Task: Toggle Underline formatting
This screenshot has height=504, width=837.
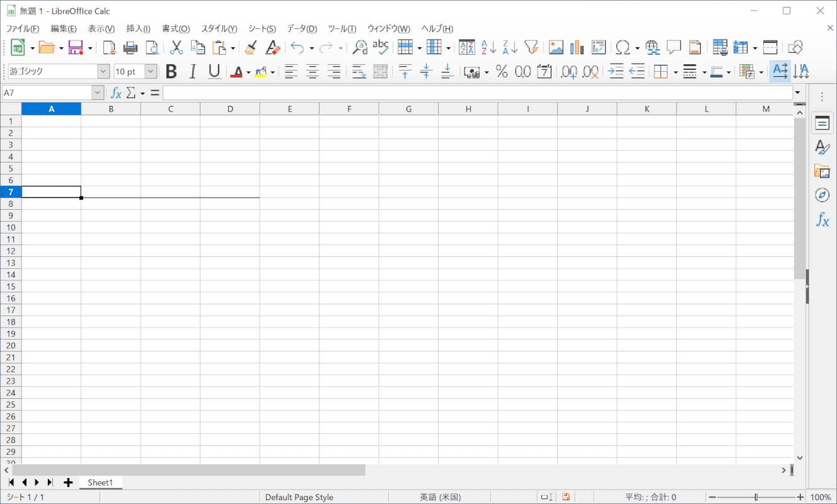Action: (x=214, y=72)
